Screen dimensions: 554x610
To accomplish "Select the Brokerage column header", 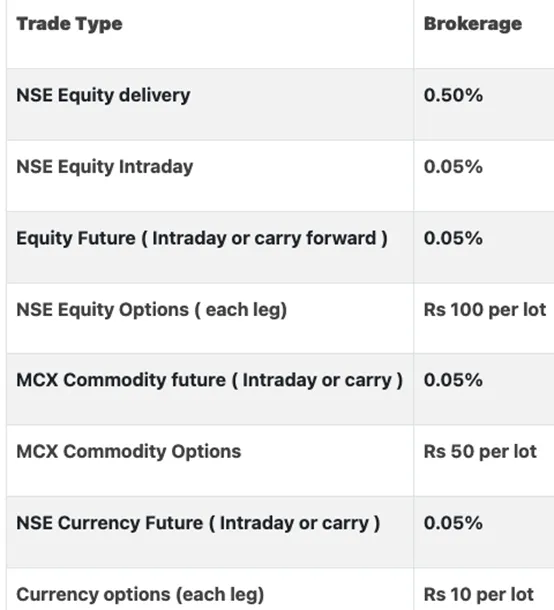I will [x=473, y=24].
